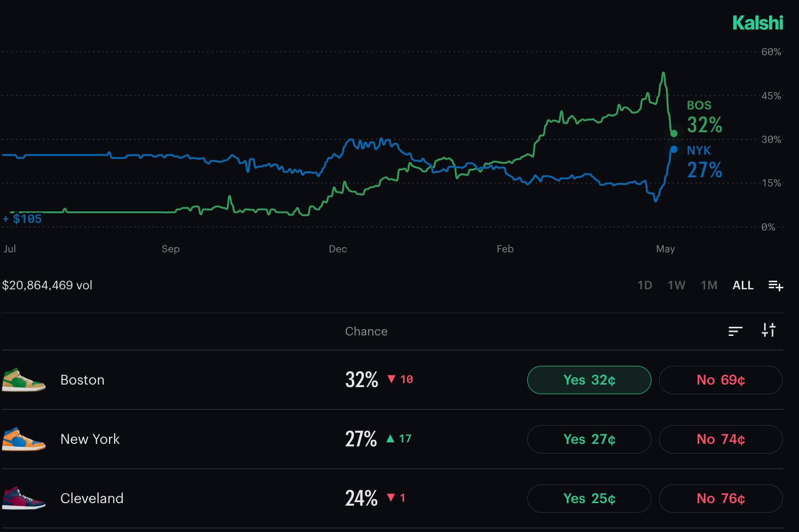Click Boston's 32% chance value
799x532 pixels.
[361, 380]
